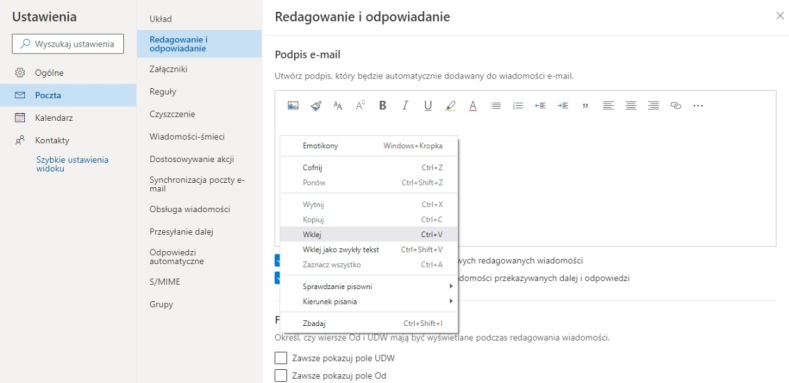The width and height of the screenshot is (789, 383).
Task: Toggle bold formatting
Action: (x=382, y=106)
